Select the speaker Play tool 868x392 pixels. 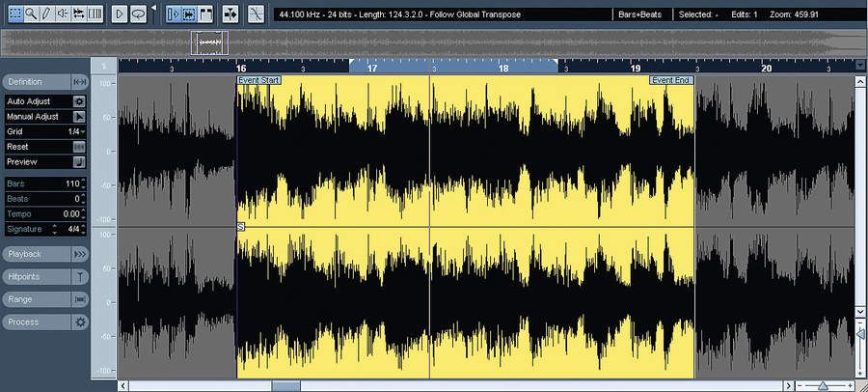pyautogui.click(x=63, y=14)
